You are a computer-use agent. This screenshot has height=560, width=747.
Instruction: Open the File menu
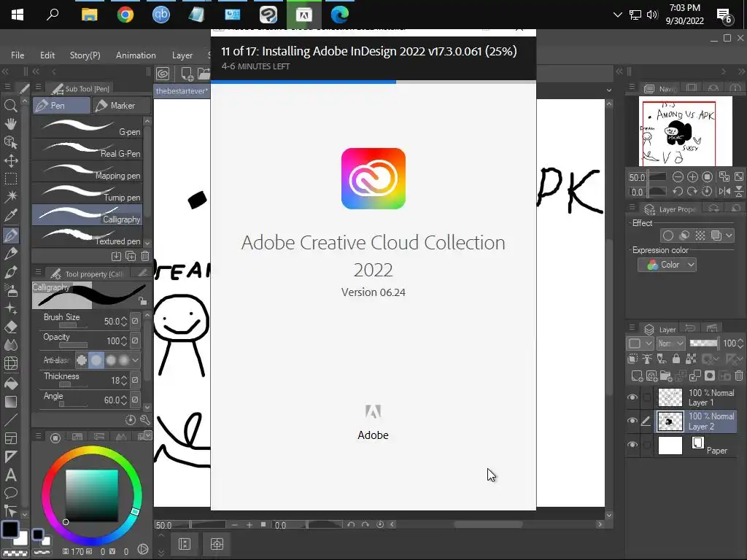(x=18, y=55)
